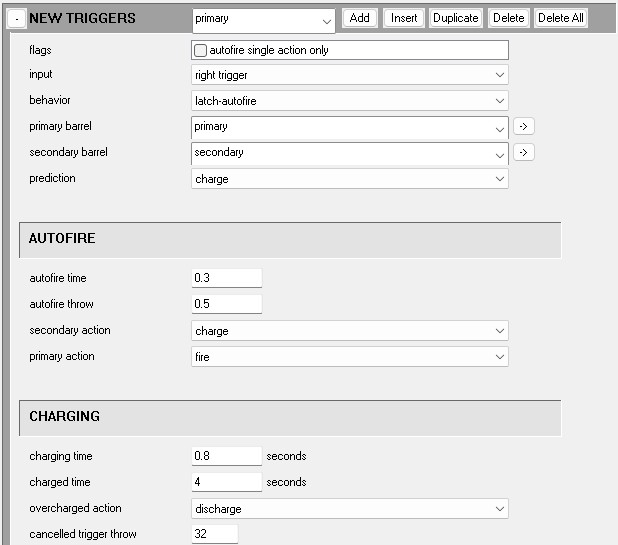Select the autofire throw value field
618x545 pixels.
pos(226,304)
